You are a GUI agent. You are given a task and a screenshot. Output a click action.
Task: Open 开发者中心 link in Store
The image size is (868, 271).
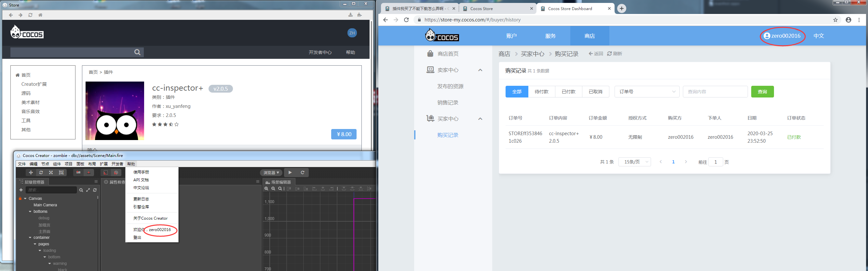[x=320, y=52]
